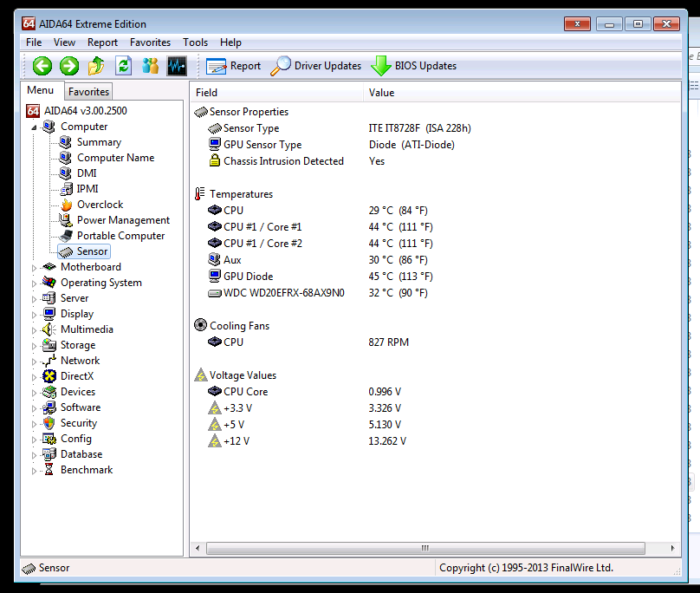
Task: Click the Storage drive icon
Action: tap(49, 345)
